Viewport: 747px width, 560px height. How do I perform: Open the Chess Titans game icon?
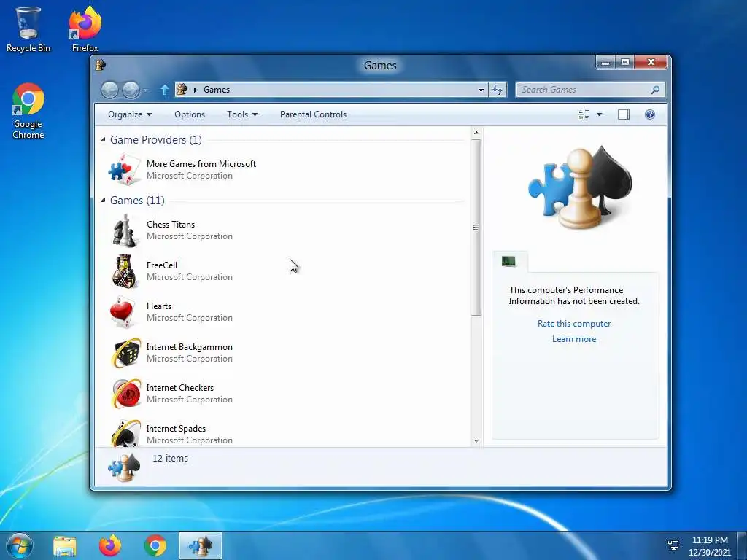124,230
